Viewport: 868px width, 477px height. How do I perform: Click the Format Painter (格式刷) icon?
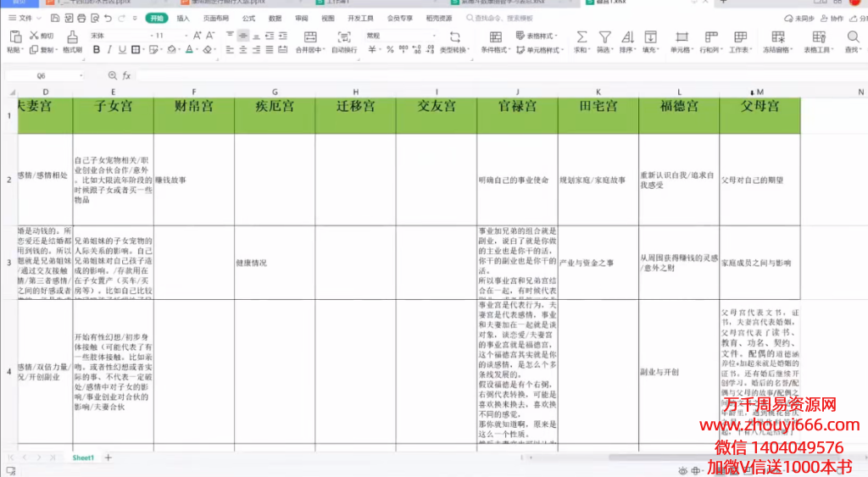pos(72,36)
